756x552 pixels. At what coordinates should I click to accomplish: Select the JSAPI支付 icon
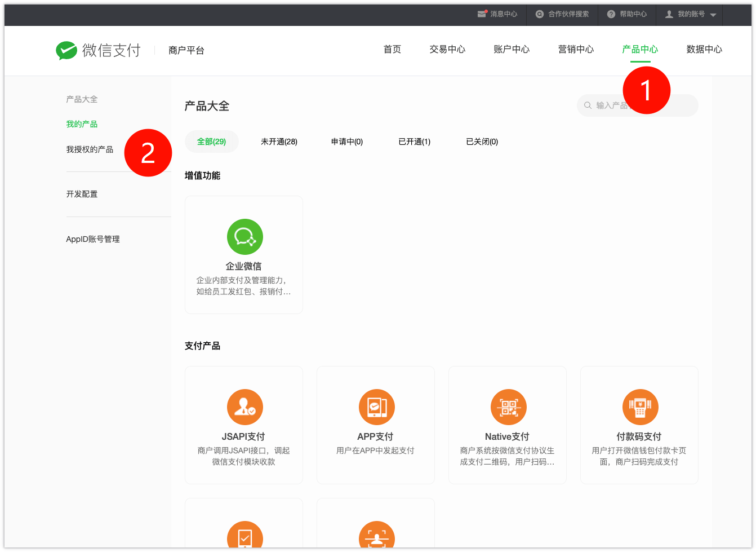point(244,407)
